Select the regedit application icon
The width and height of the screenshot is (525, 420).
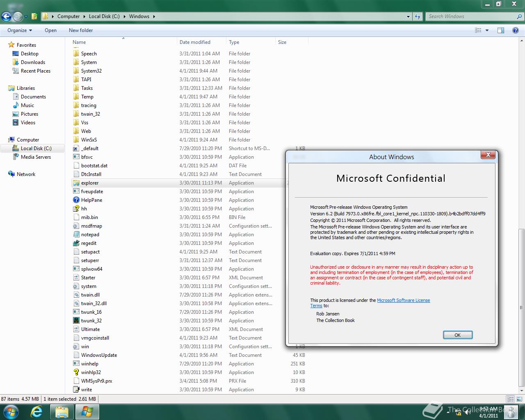pyautogui.click(x=76, y=243)
